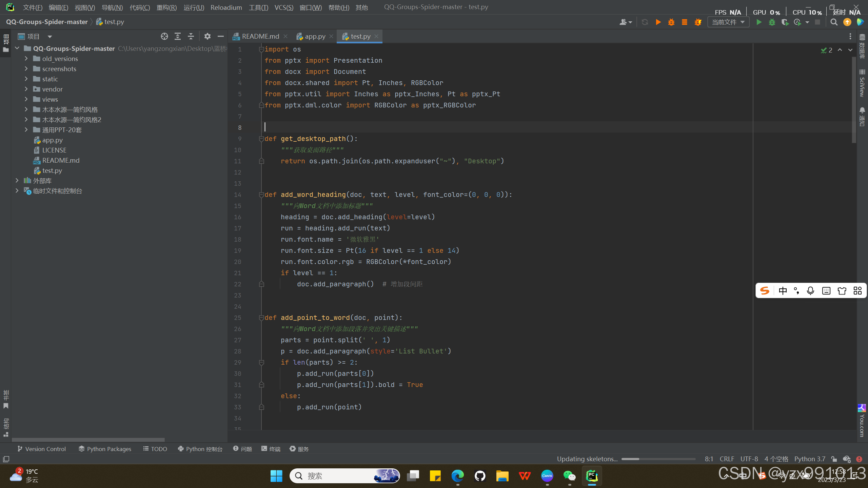Fold the add_word_heading function in the gutter
This screenshot has height=488, width=868.
pyautogui.click(x=261, y=195)
